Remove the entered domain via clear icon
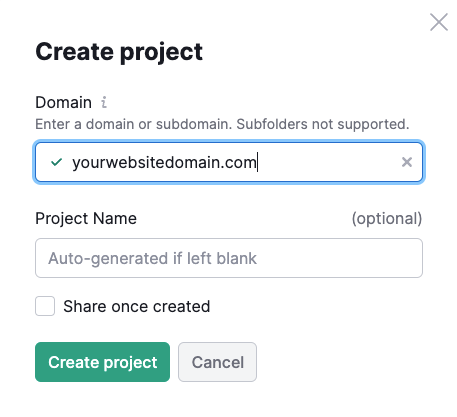 (x=407, y=162)
